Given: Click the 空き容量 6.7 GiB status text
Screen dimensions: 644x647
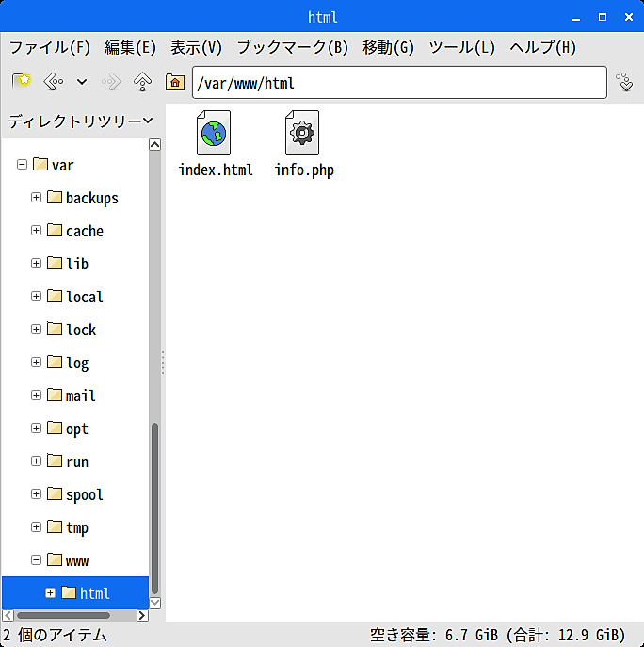Looking at the screenshot, I should pos(497,635).
